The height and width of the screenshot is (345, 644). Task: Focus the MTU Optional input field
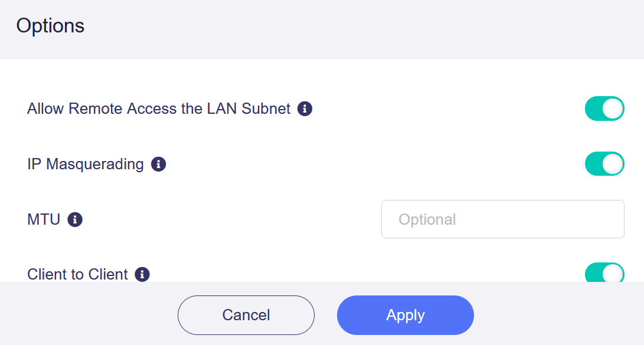pyautogui.click(x=502, y=219)
